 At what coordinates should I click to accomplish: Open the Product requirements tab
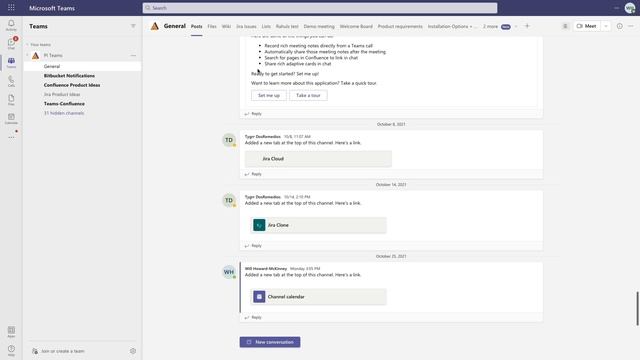(x=400, y=26)
